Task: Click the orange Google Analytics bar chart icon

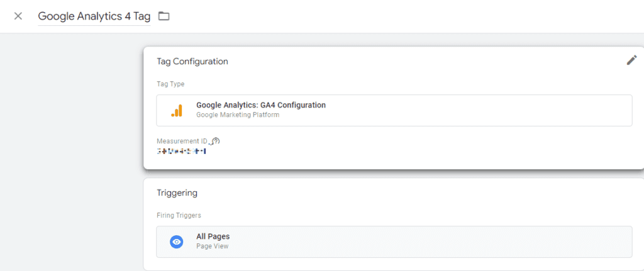Action: click(177, 111)
